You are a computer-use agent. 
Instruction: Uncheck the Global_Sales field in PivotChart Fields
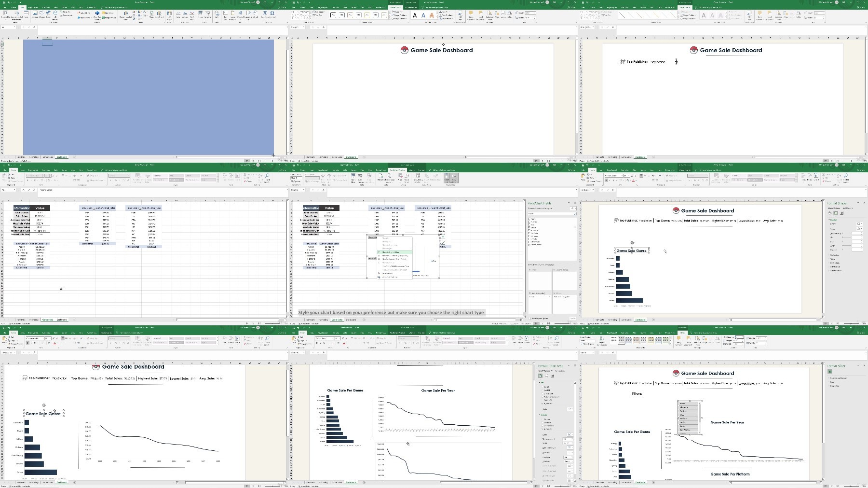tap(529, 245)
